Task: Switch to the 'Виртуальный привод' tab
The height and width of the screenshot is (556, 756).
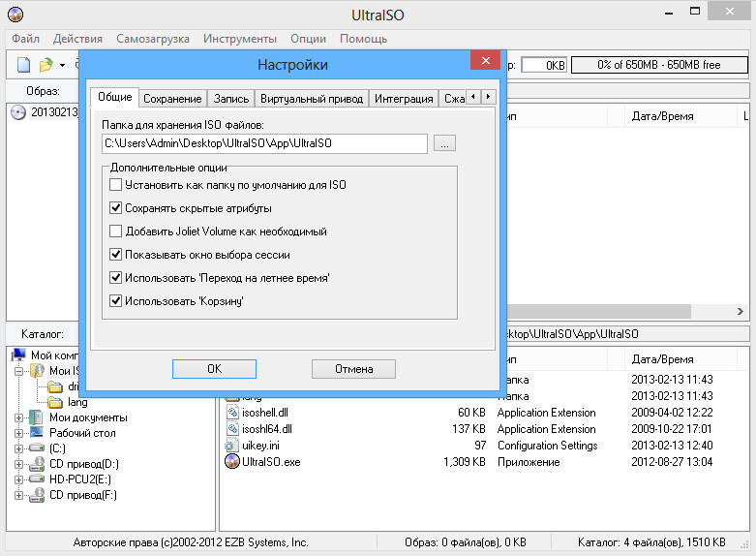Action: tap(312, 99)
